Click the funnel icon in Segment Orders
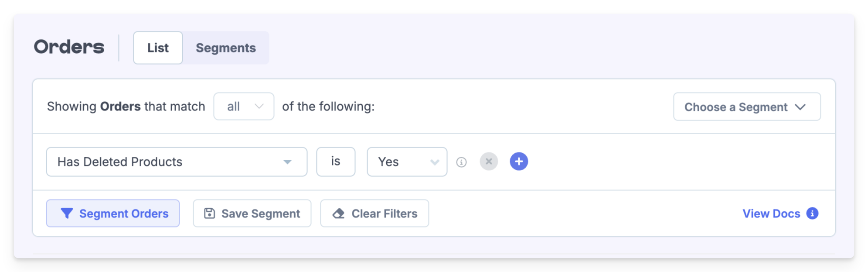Screen dimensions: 868x272 (x=66, y=213)
